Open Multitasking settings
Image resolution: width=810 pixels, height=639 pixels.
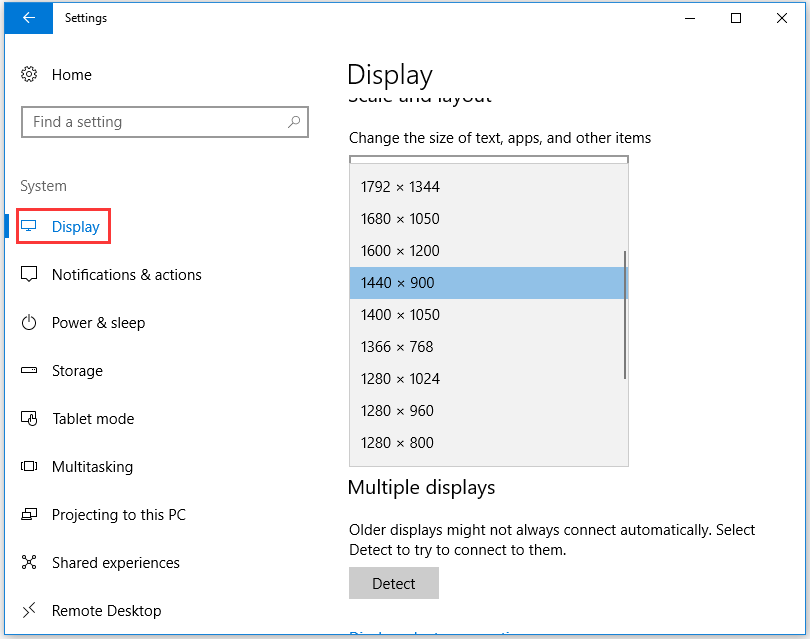[x=92, y=467]
